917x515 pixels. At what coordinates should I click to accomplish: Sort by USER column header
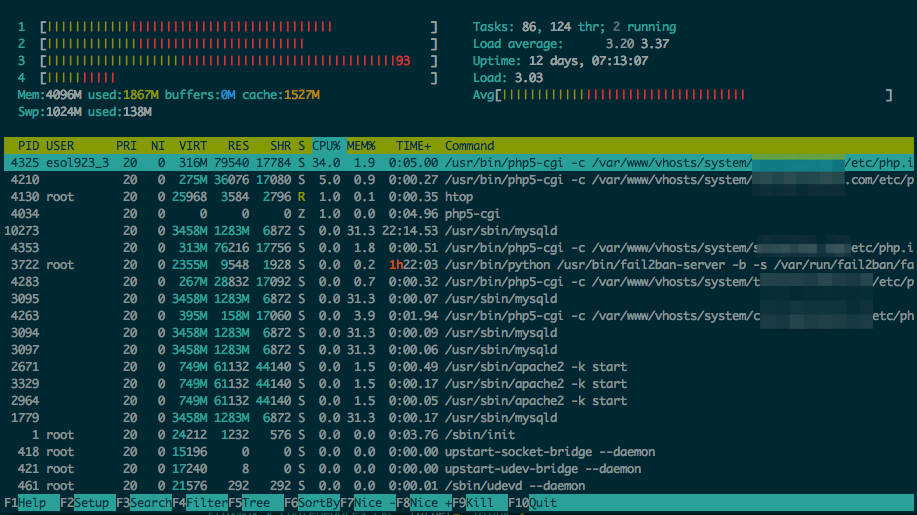[x=60, y=146]
